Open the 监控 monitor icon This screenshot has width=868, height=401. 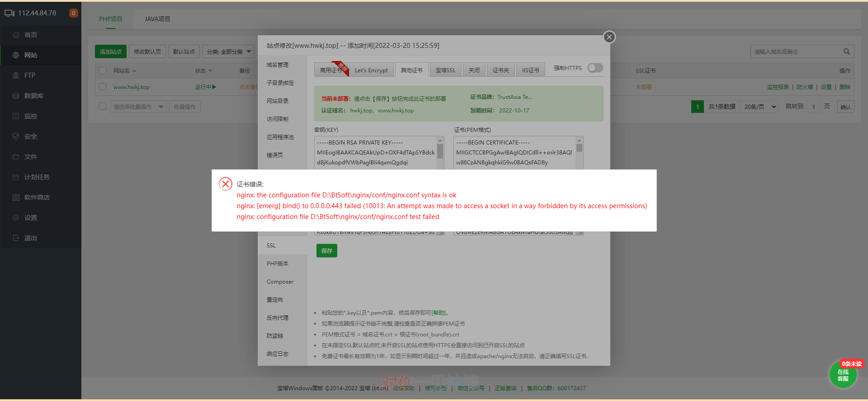click(x=16, y=116)
